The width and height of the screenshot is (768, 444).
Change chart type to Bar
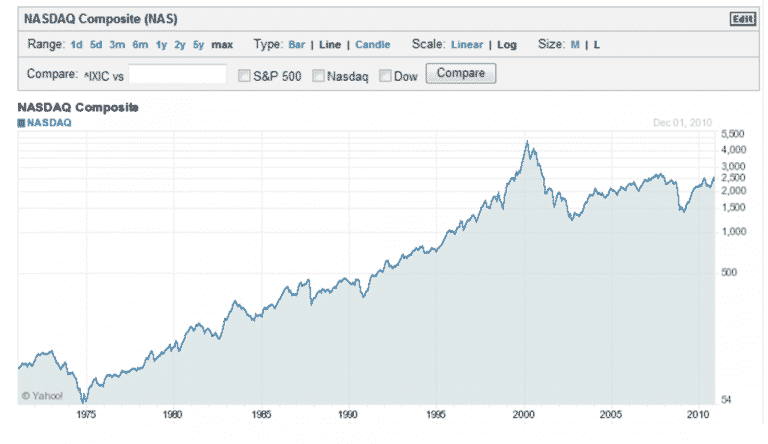coord(297,45)
